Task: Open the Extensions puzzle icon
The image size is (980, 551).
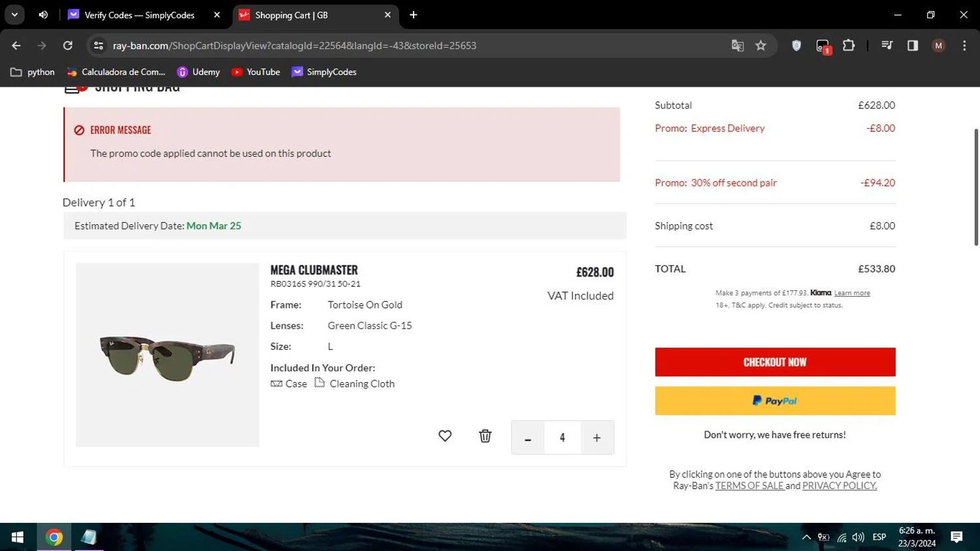Action: click(x=849, y=46)
